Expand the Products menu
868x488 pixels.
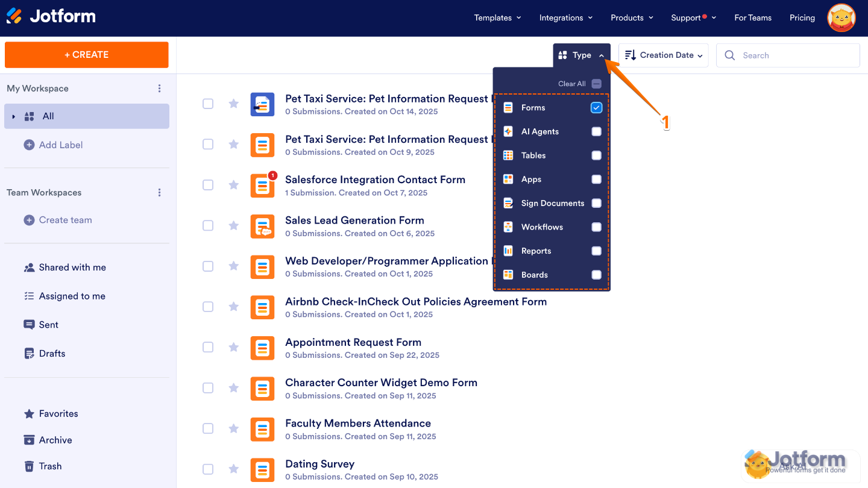(632, 17)
